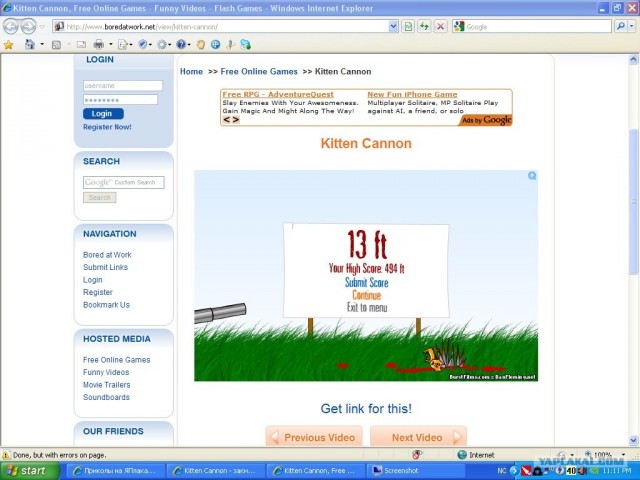This screenshot has height=480, width=640.
Task: Open the Tools gear icon
Action: click(x=162, y=44)
